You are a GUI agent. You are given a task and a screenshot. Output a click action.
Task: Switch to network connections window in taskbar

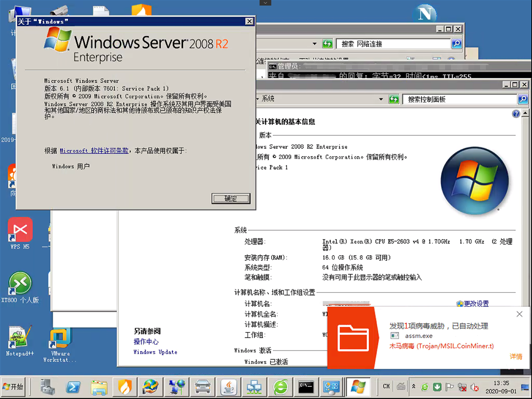pyautogui.click(x=254, y=387)
